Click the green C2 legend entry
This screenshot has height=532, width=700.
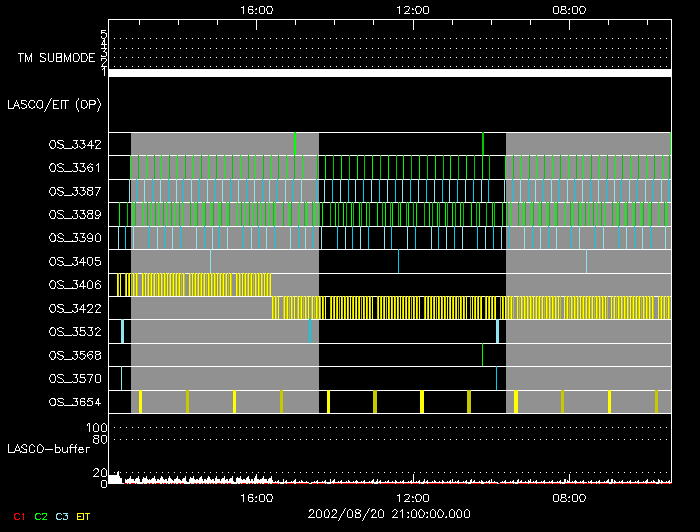[41, 516]
